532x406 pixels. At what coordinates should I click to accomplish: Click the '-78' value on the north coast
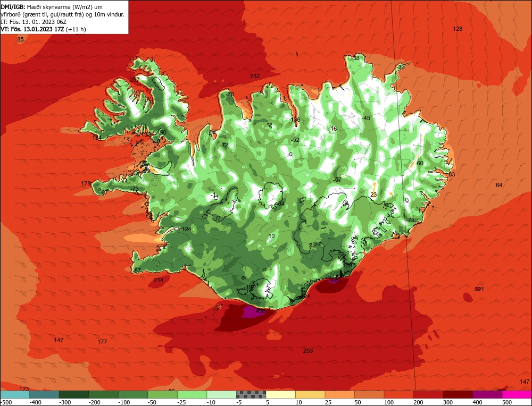(x=230, y=94)
